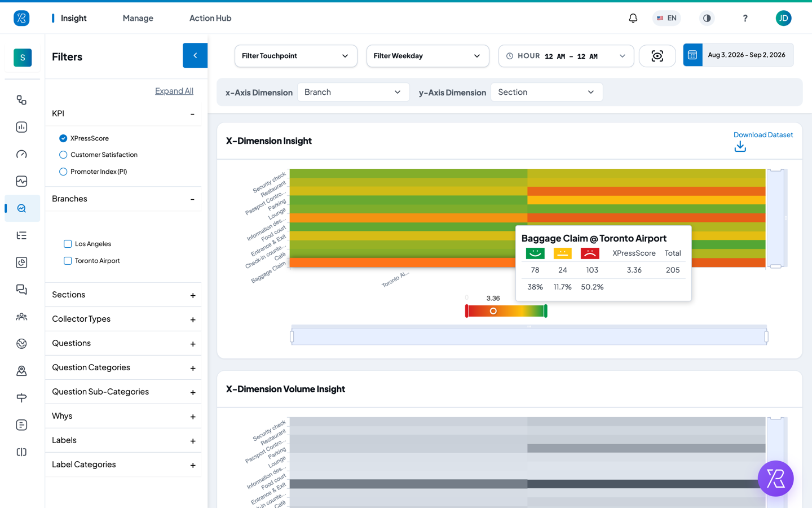The height and width of the screenshot is (508, 812).
Task: Switch to the Insight tab
Action: 73,18
